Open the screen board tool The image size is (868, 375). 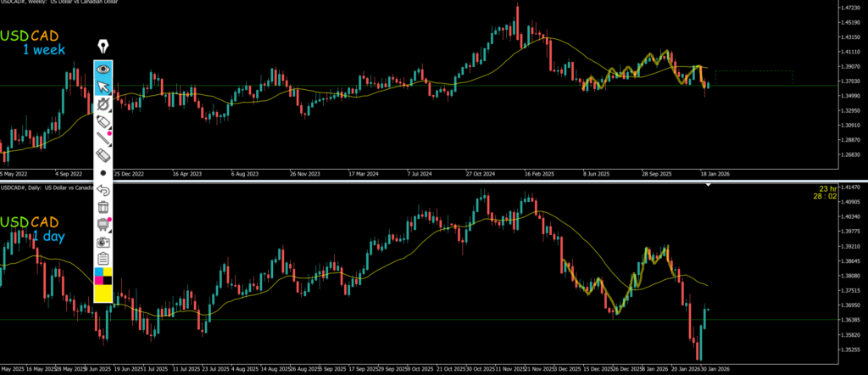point(103,225)
